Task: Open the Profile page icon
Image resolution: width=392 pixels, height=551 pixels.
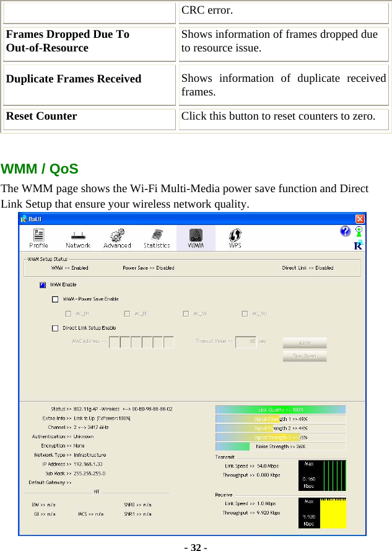Action: pyautogui.click(x=38, y=238)
